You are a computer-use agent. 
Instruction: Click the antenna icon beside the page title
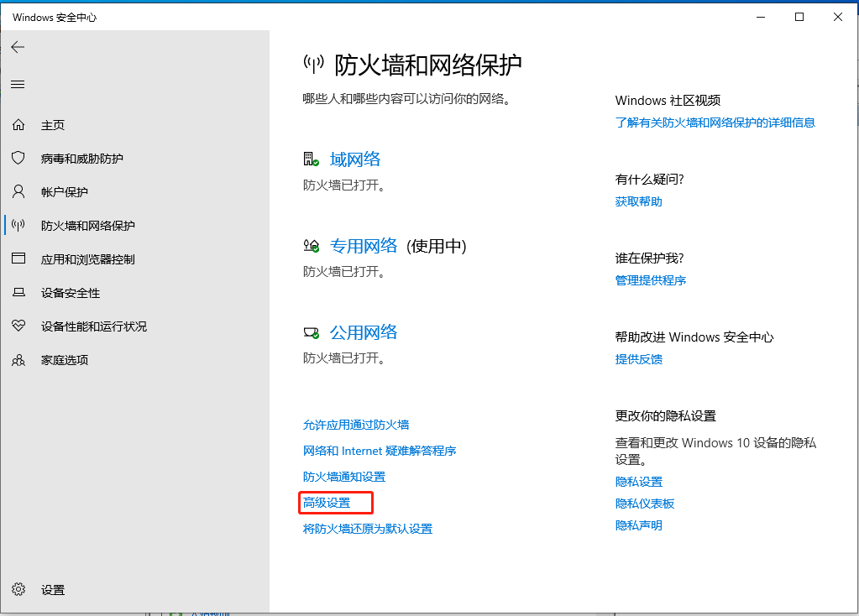(314, 65)
